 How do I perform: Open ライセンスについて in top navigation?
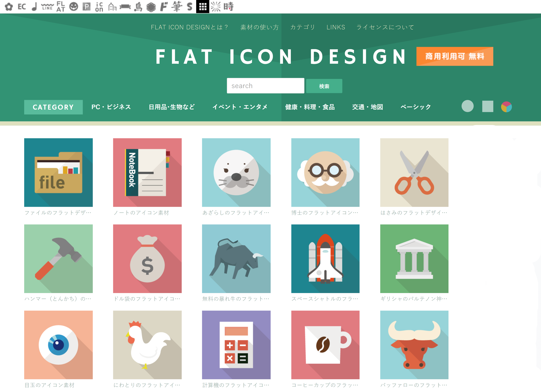pos(385,27)
